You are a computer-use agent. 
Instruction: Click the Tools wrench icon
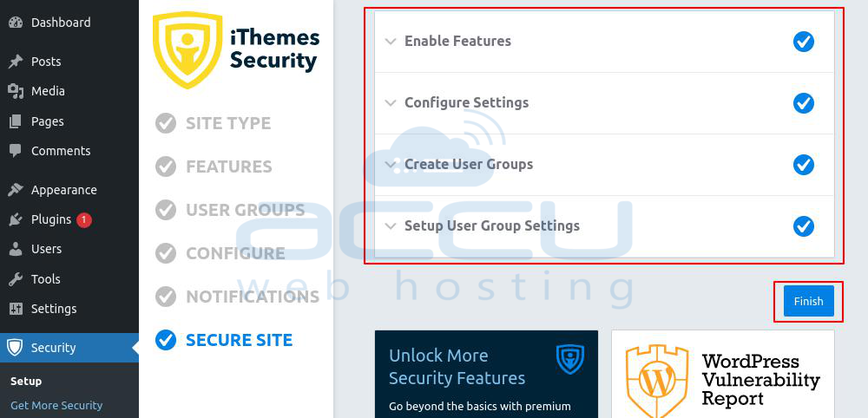point(16,279)
